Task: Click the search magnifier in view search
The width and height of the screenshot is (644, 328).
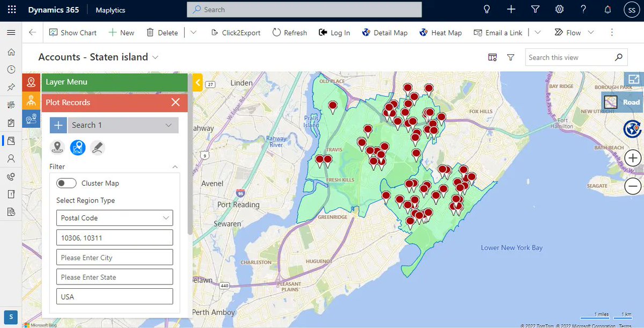Action: coord(619,57)
